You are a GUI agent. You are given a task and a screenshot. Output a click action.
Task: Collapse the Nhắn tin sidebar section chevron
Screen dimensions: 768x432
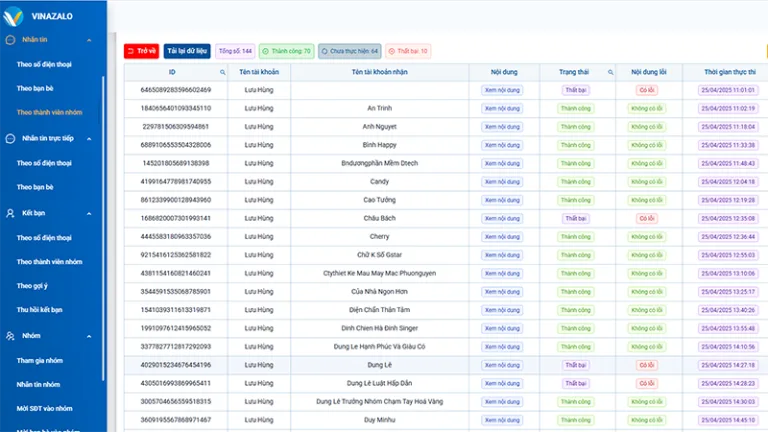tap(91, 40)
